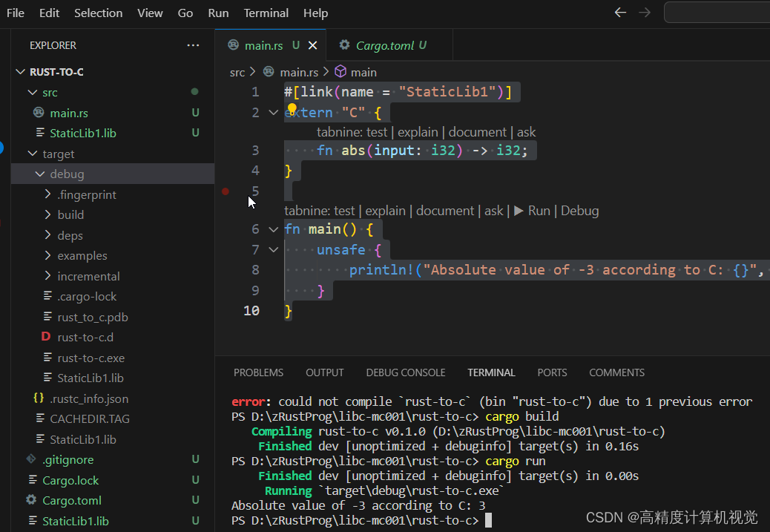Viewport: 770px width, 532px height.
Task: Open the Edit menu
Action: [49, 13]
